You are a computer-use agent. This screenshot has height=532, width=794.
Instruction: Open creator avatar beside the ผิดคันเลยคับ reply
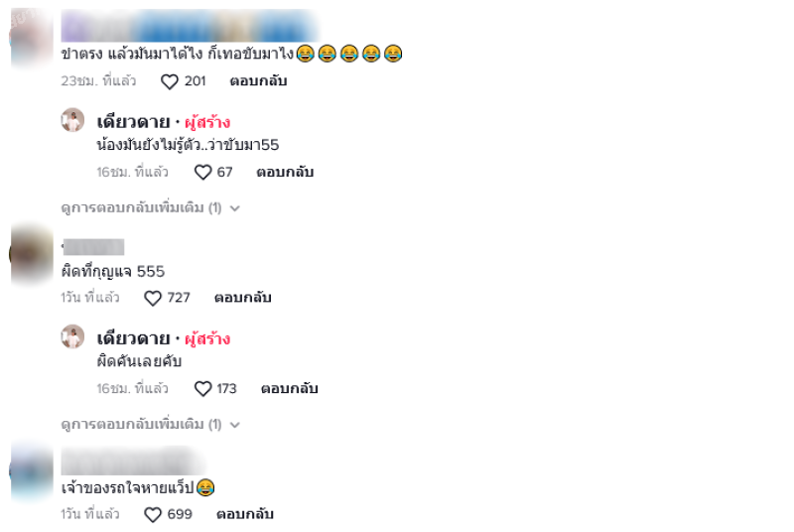tap(72, 336)
